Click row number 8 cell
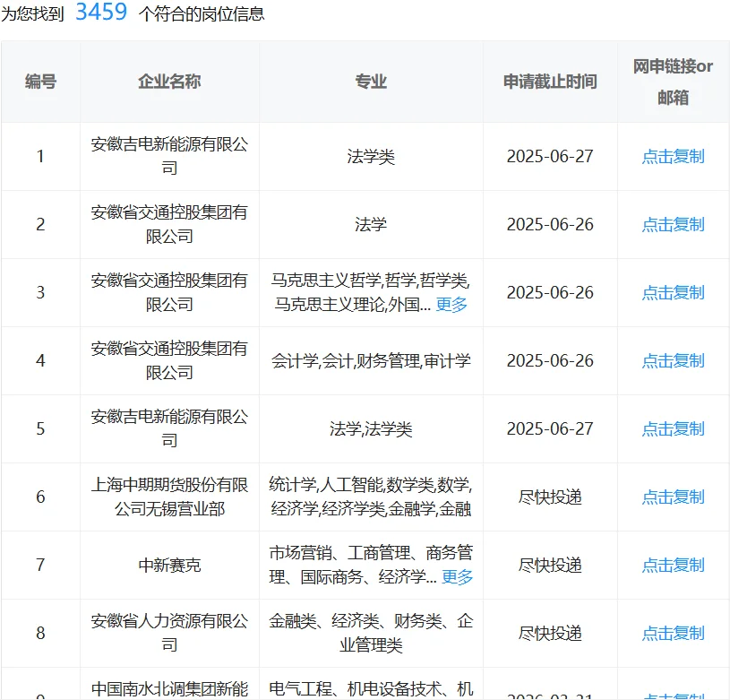 [40, 633]
